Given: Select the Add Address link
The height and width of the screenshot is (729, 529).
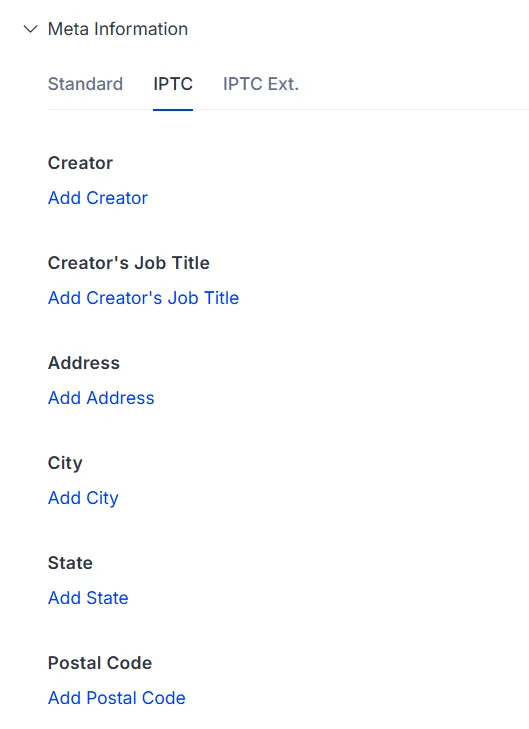Looking at the screenshot, I should pos(101,398).
